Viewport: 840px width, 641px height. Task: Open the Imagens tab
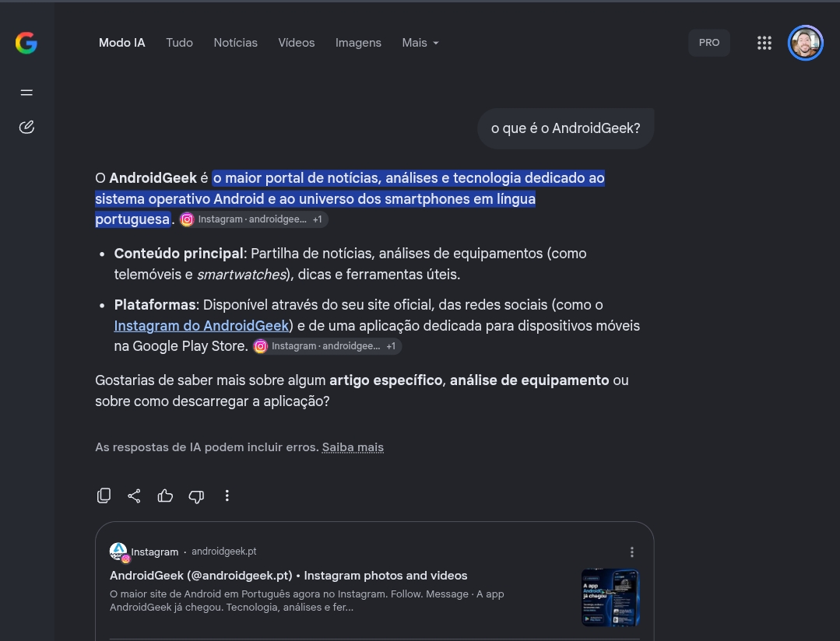click(x=358, y=43)
